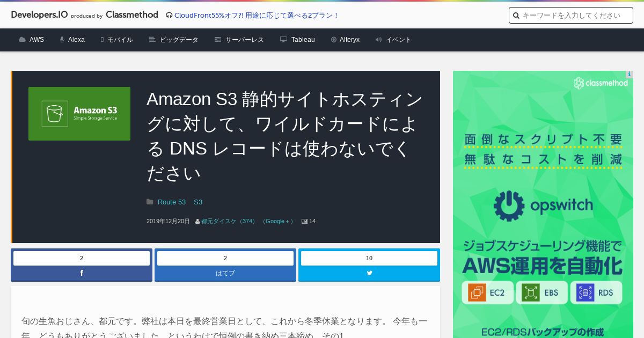Share article on Facebook

[82, 273]
